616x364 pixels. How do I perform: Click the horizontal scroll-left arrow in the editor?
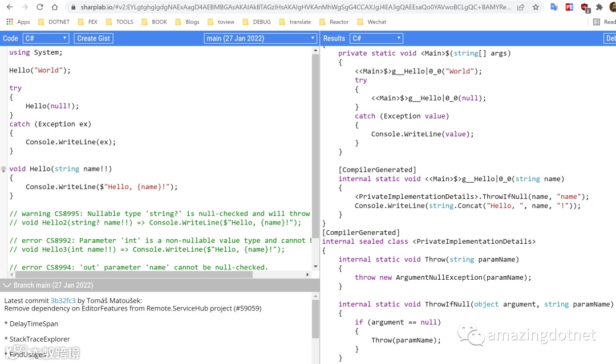point(11,275)
